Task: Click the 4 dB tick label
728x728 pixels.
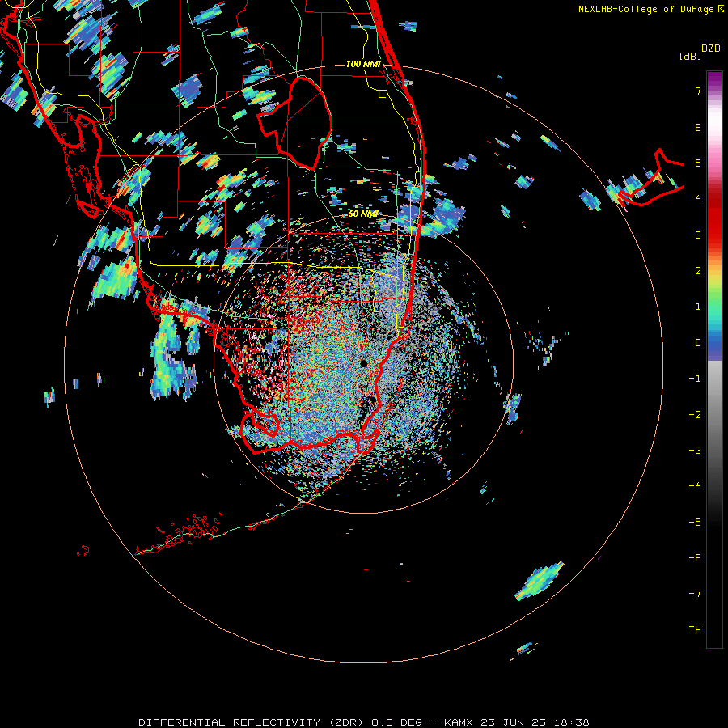Action: pos(698,199)
